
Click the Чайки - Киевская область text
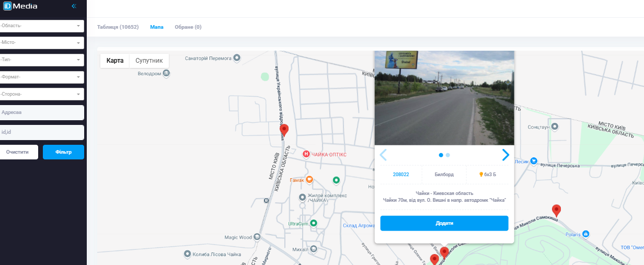[x=444, y=193]
